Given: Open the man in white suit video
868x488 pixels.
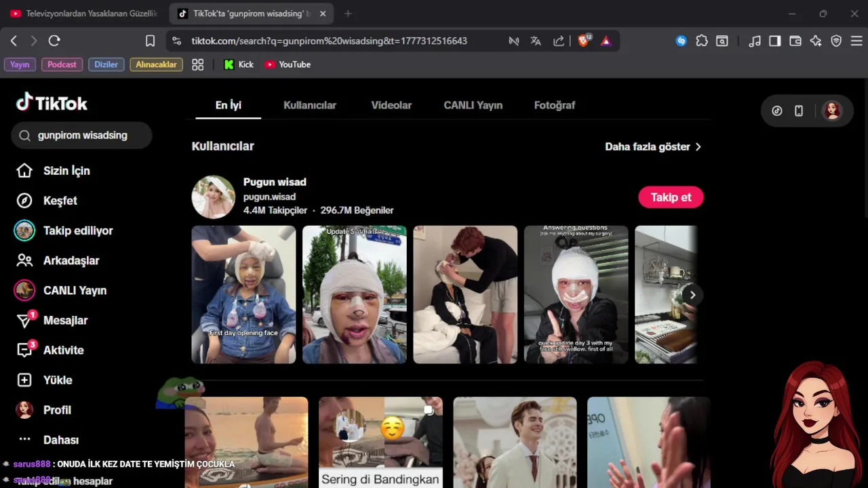Looking at the screenshot, I should point(515,442).
